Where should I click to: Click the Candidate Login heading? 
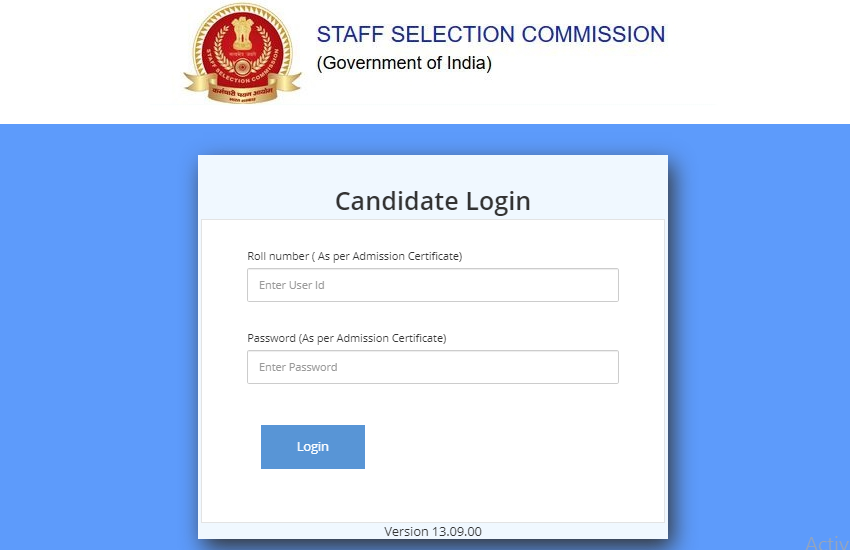(x=432, y=201)
